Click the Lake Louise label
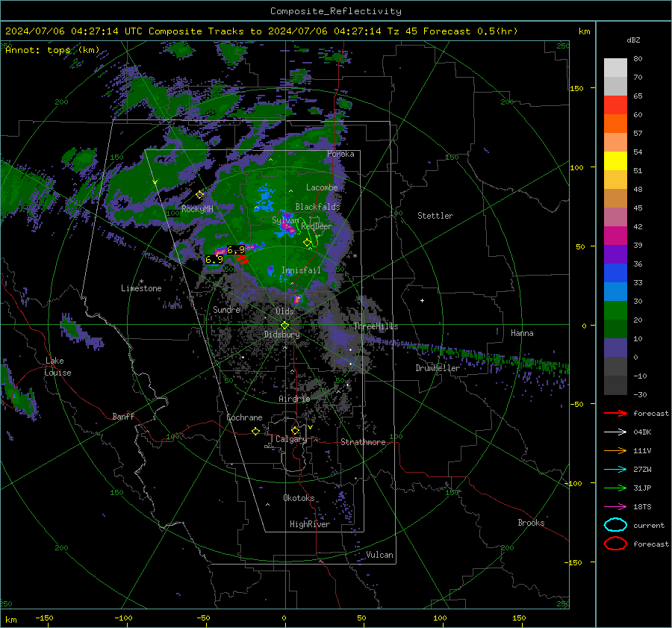This screenshot has width=672, height=628. point(58,367)
